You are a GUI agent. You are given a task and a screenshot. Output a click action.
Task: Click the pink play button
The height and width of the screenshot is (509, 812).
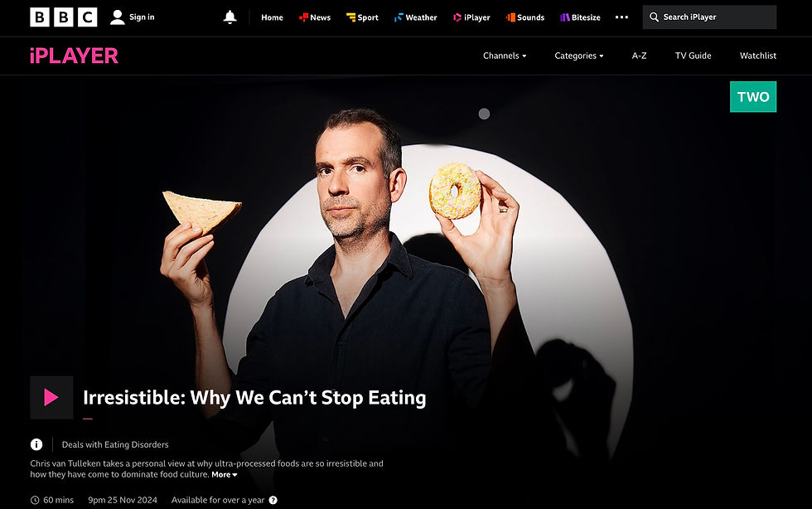point(51,398)
